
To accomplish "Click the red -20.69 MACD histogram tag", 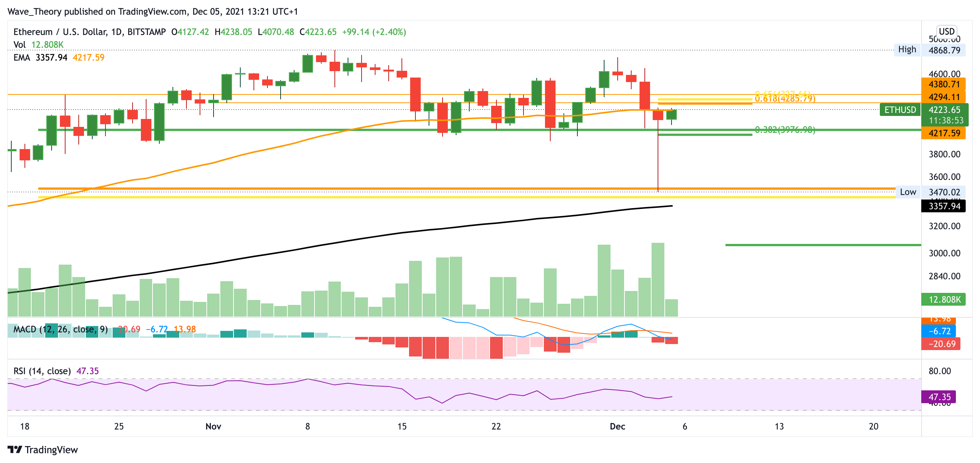I will (x=941, y=344).
